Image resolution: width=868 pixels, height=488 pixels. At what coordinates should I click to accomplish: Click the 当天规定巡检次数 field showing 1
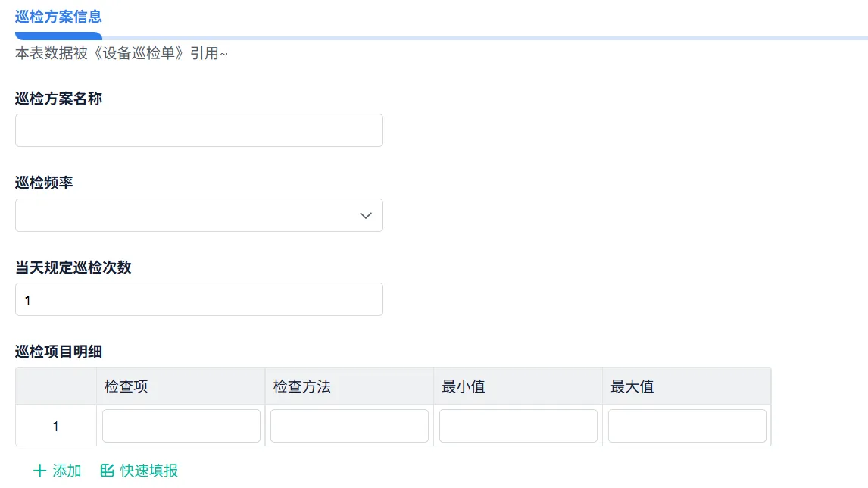click(x=199, y=299)
